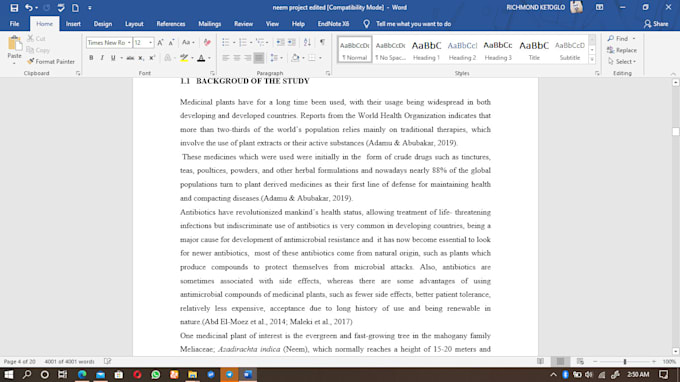Toggle bold formatting

point(91,58)
